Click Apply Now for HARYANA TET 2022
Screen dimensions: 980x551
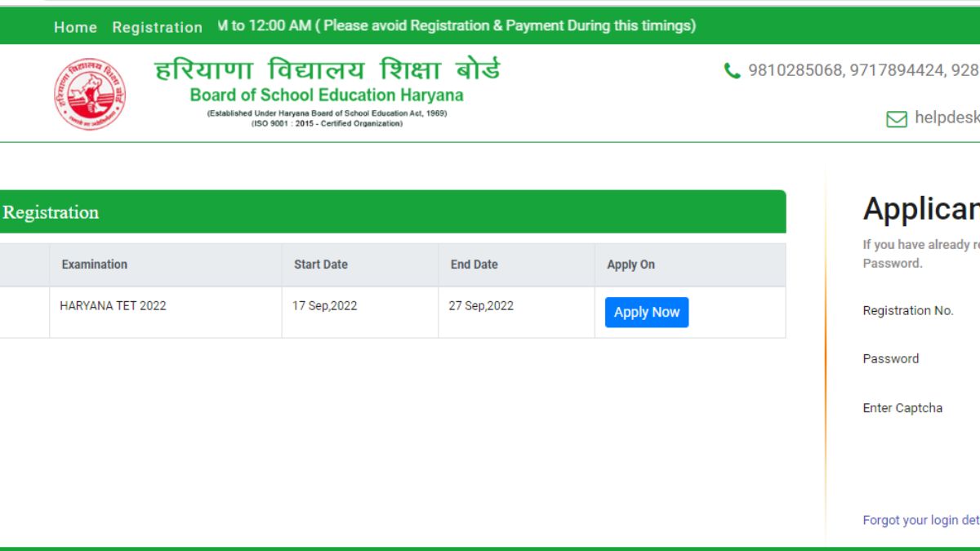[647, 312]
